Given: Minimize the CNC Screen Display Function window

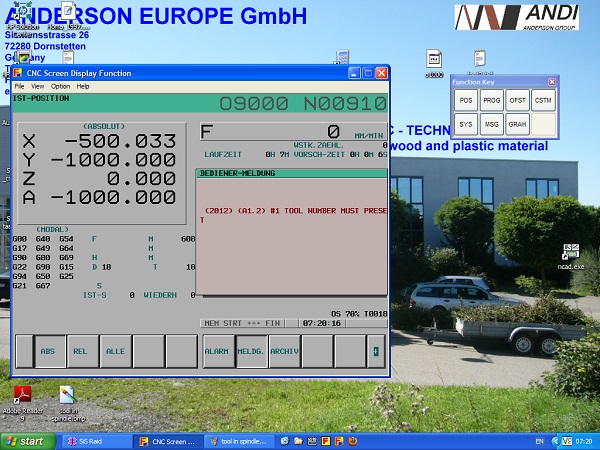Looking at the screenshot, I should (x=354, y=73).
